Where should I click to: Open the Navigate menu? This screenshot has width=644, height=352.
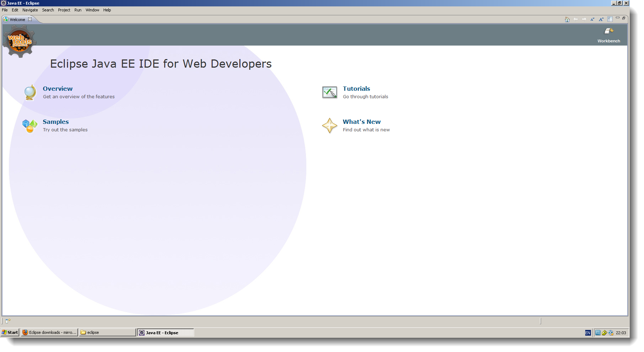30,10
